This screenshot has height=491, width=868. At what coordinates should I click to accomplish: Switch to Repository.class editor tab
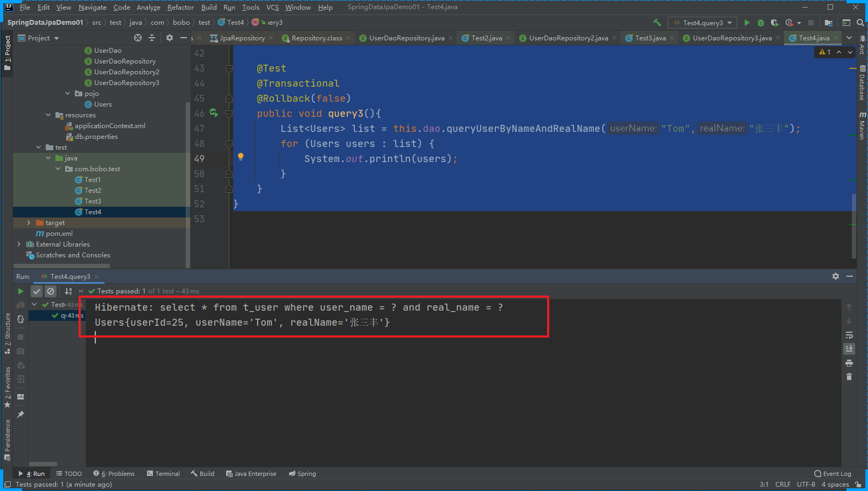[317, 38]
